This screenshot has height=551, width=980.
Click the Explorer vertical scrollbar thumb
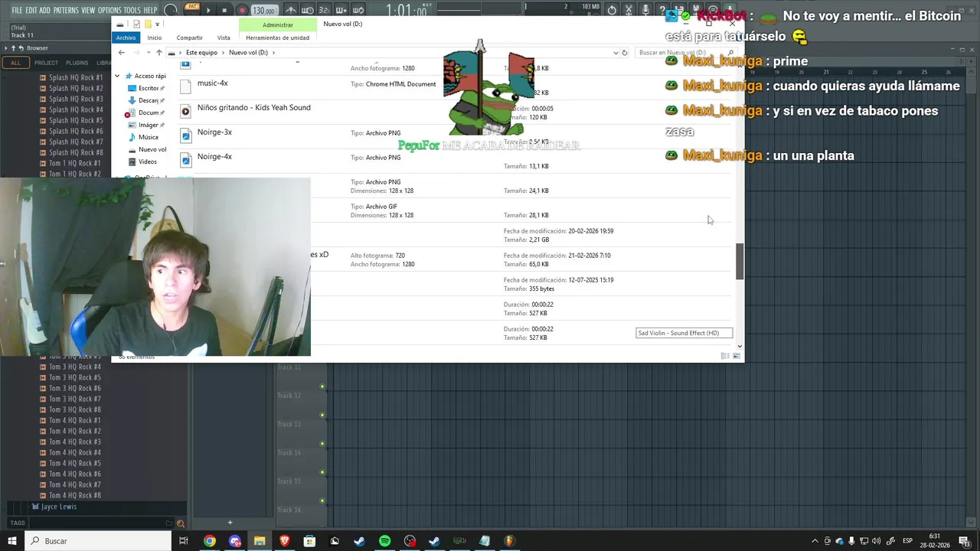[x=740, y=262]
